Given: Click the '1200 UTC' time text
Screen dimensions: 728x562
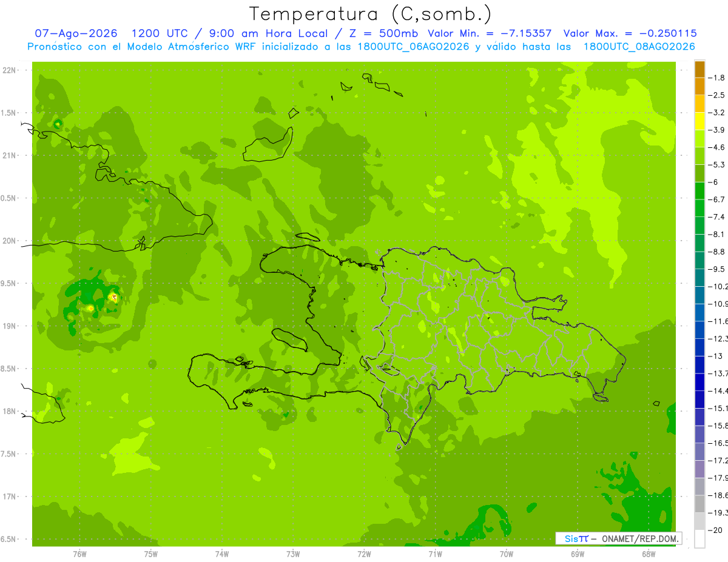Looking at the screenshot, I should (160, 33).
